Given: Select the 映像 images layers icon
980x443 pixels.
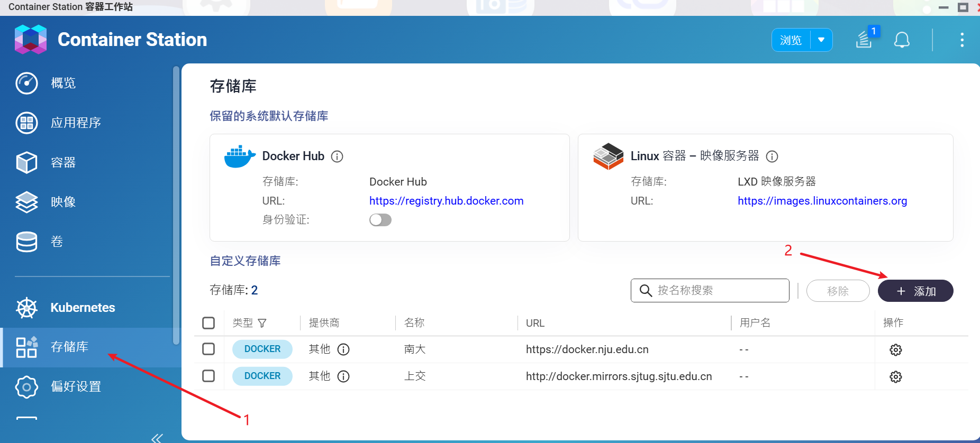Looking at the screenshot, I should [26, 202].
